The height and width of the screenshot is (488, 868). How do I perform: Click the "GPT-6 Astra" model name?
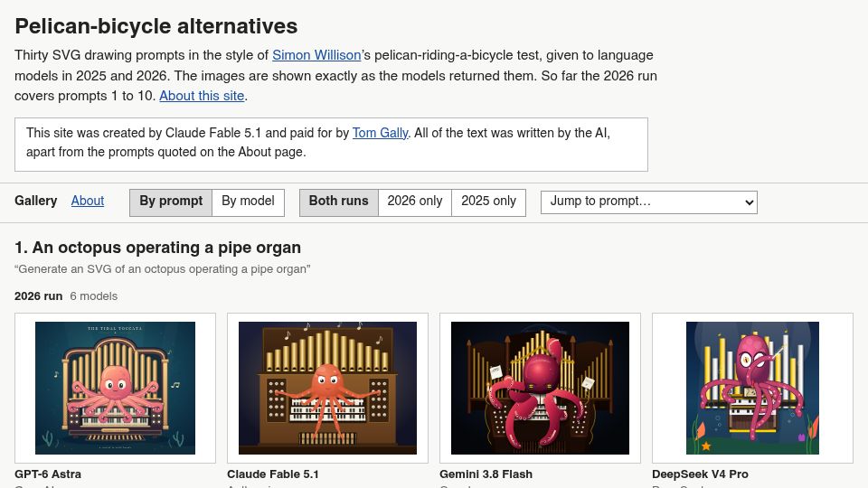[x=48, y=474]
